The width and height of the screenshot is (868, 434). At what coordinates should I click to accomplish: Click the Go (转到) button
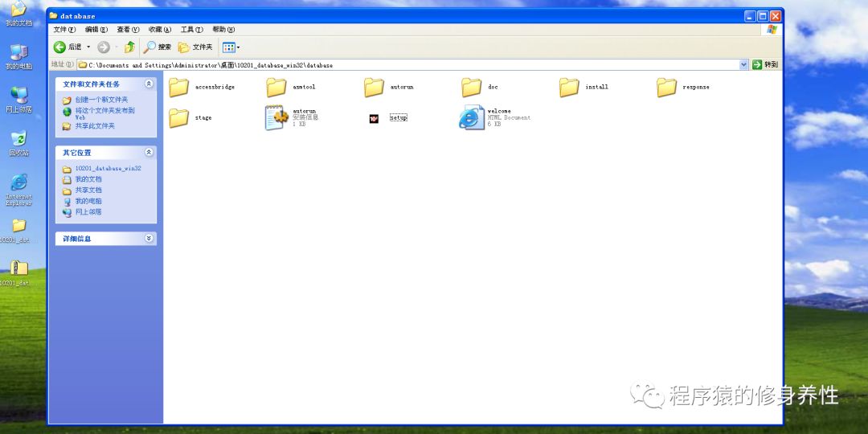click(x=766, y=65)
